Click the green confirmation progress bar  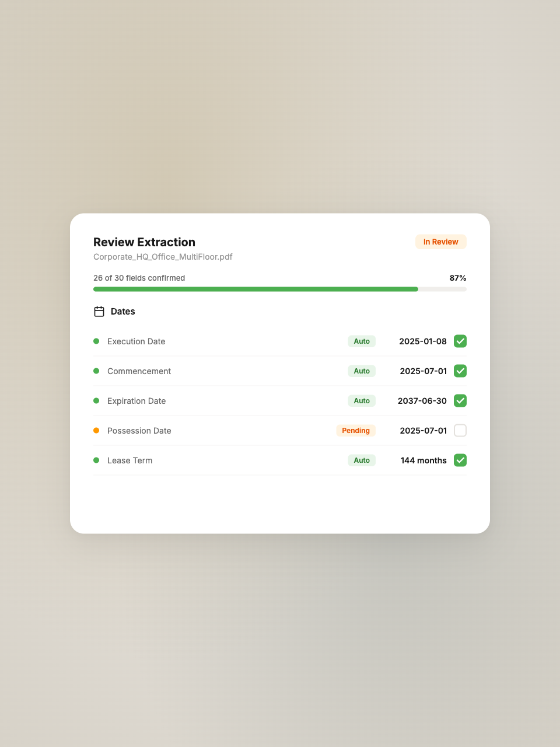click(x=256, y=289)
